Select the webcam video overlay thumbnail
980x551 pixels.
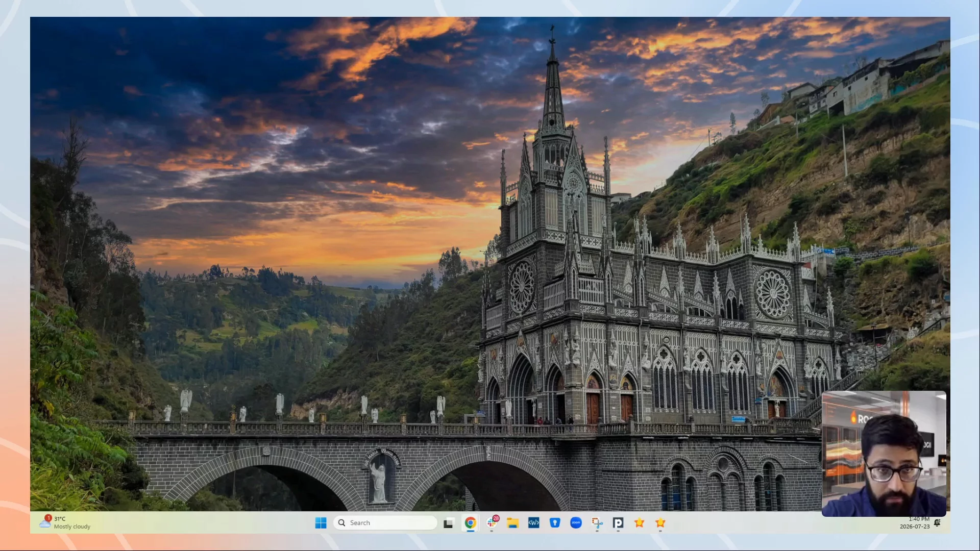(x=884, y=454)
